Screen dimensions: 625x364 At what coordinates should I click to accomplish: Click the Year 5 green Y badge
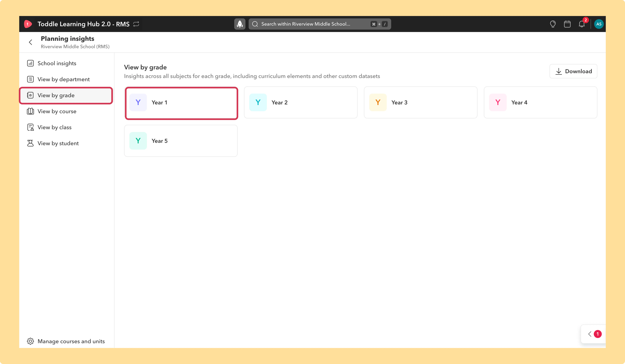coord(138,141)
